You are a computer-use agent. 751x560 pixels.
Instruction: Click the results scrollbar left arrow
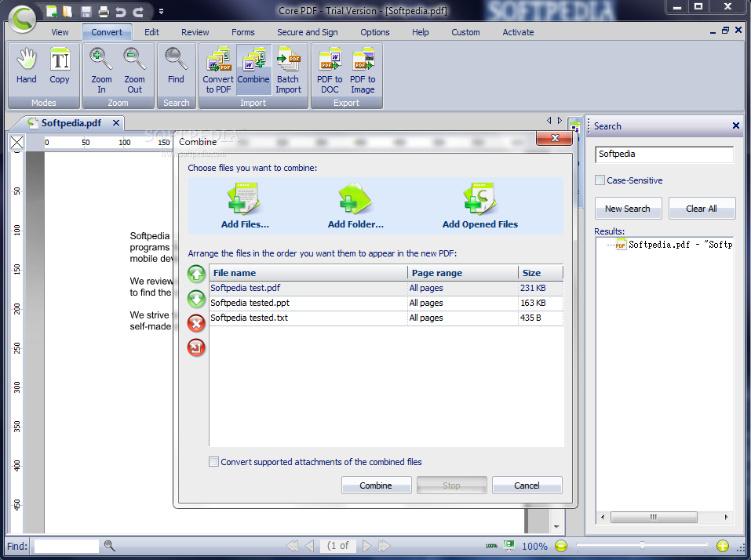tap(603, 517)
